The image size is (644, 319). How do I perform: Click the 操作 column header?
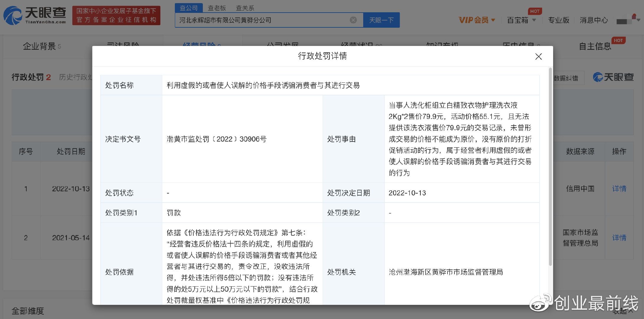click(619, 152)
